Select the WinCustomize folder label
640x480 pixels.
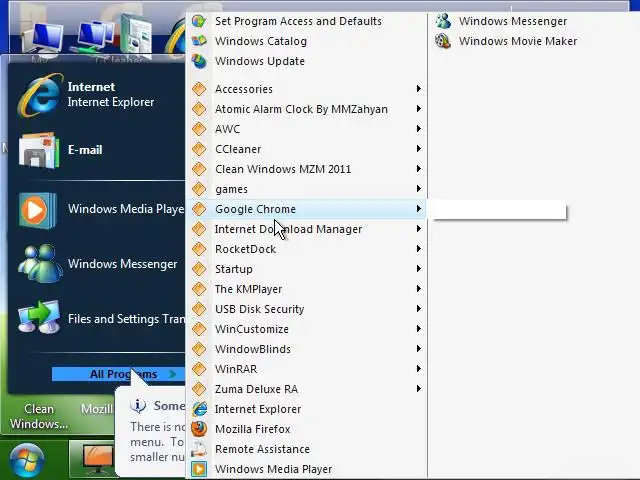point(251,329)
